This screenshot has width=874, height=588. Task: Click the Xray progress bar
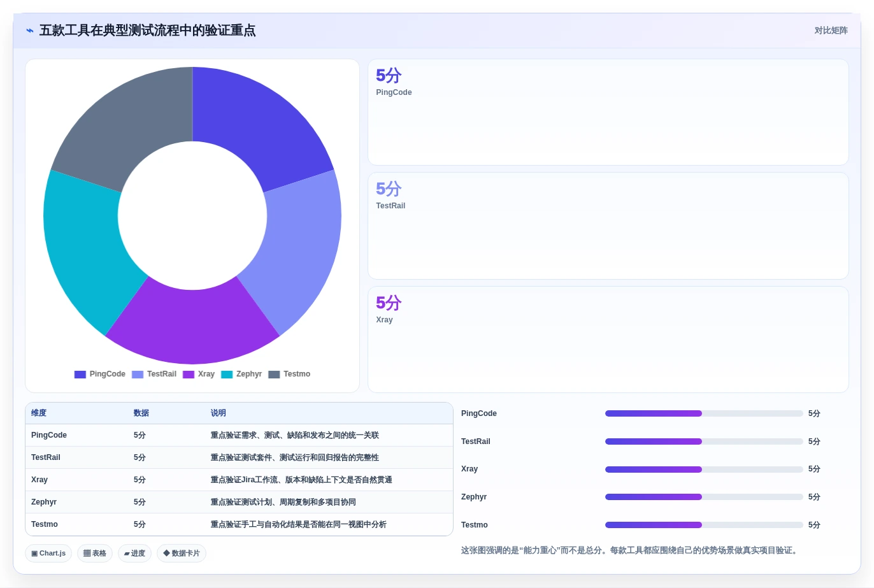[704, 470]
